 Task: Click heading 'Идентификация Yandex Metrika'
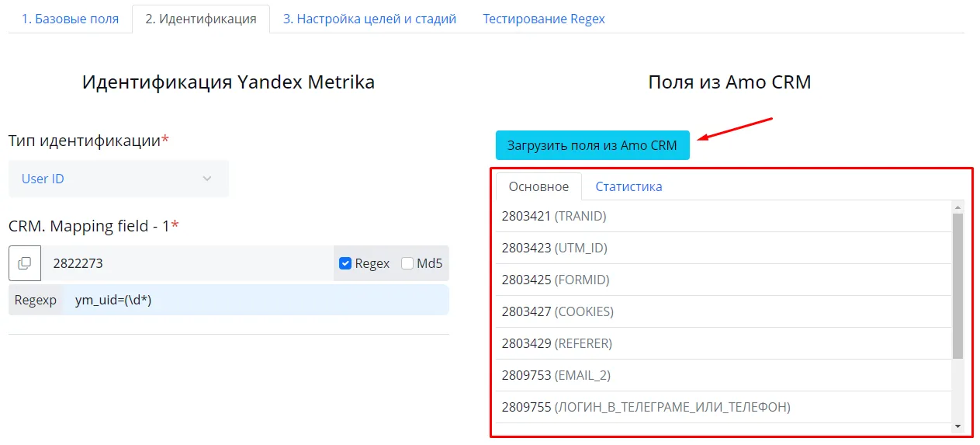pos(228,82)
